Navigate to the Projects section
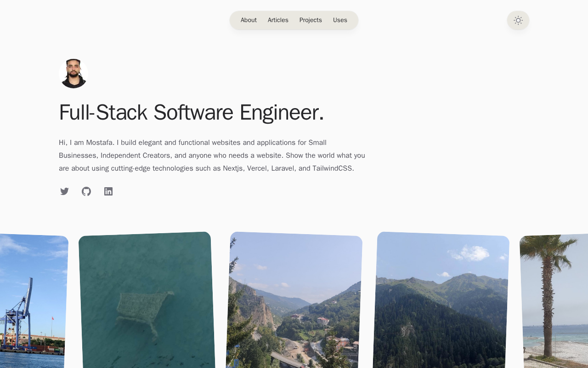588x368 pixels. [311, 20]
